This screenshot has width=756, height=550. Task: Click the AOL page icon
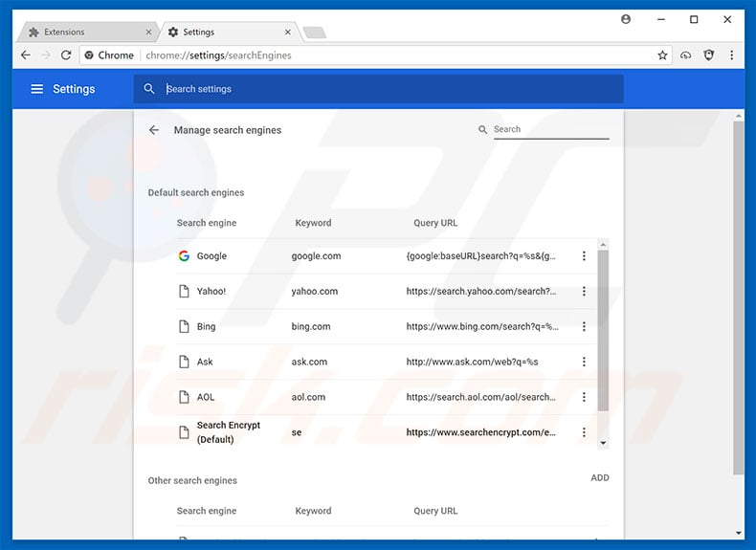184,397
